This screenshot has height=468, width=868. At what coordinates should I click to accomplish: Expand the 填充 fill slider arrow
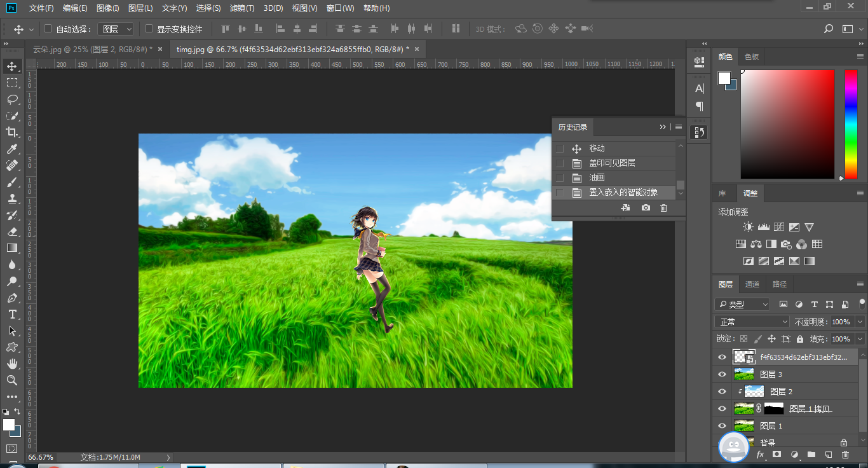click(860, 339)
